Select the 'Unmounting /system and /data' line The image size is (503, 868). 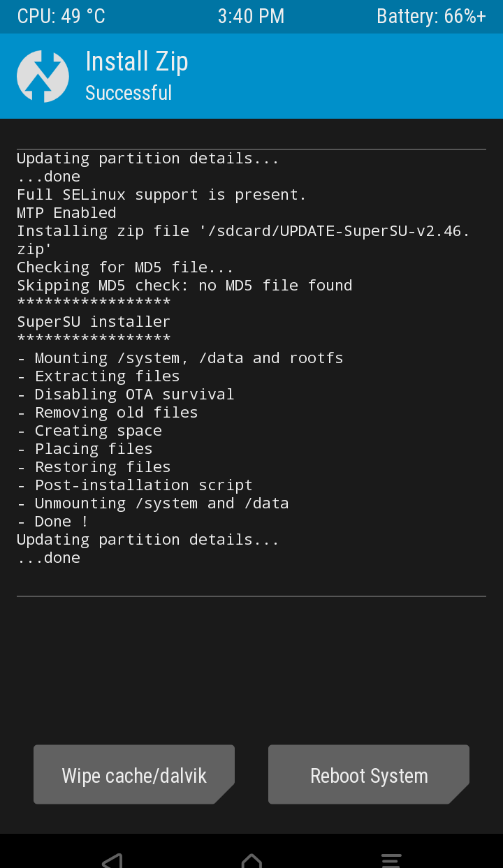click(x=153, y=503)
